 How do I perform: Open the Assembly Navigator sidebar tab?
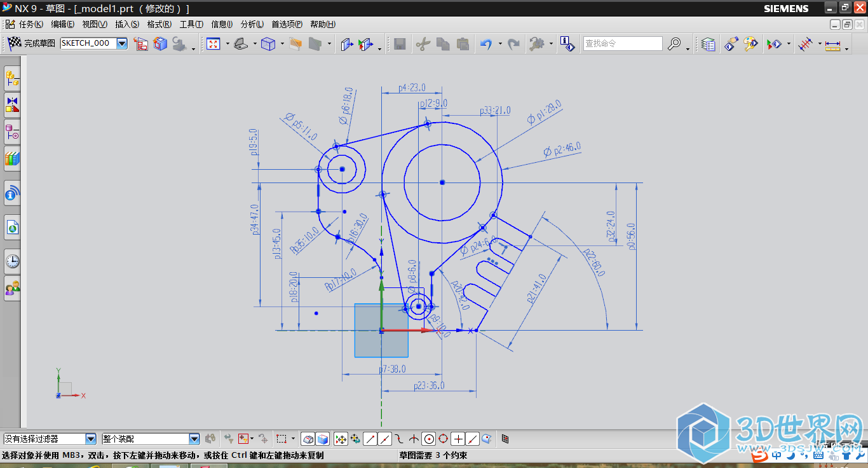[12, 79]
